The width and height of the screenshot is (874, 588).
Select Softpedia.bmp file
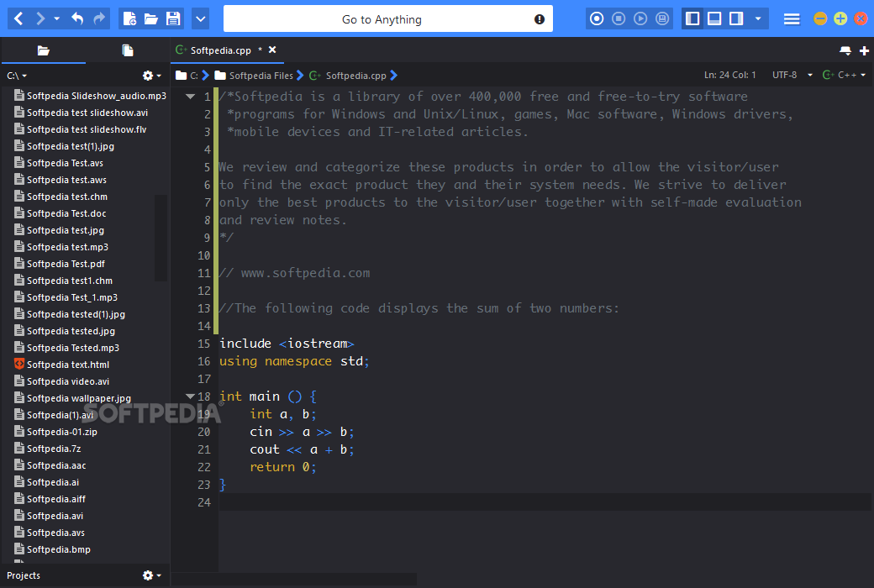coord(52,549)
